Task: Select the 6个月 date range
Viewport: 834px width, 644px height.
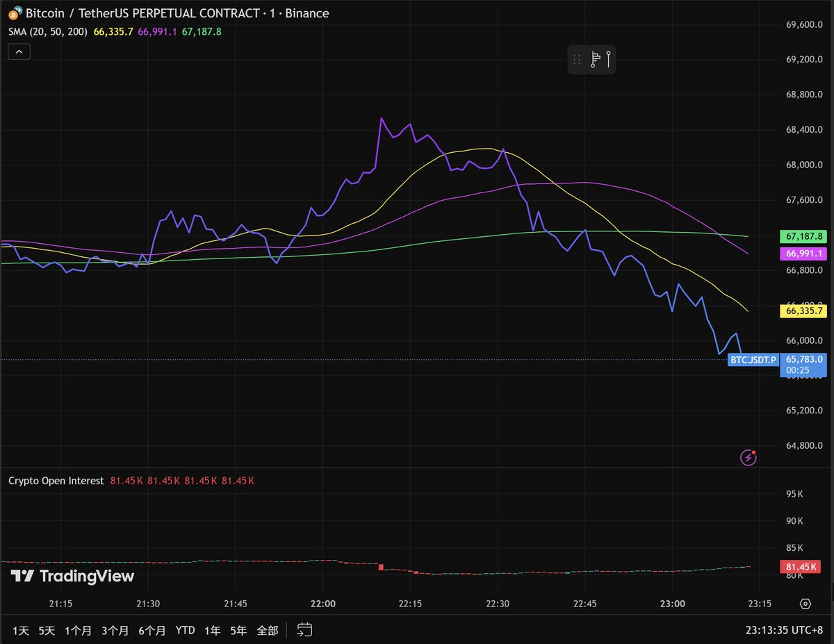Action: click(x=152, y=631)
